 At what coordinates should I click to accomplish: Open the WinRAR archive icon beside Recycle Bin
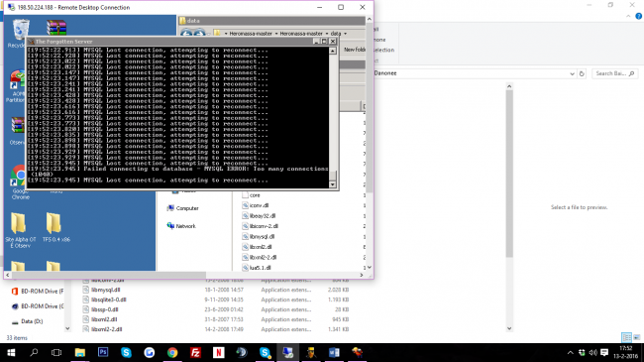(56, 28)
